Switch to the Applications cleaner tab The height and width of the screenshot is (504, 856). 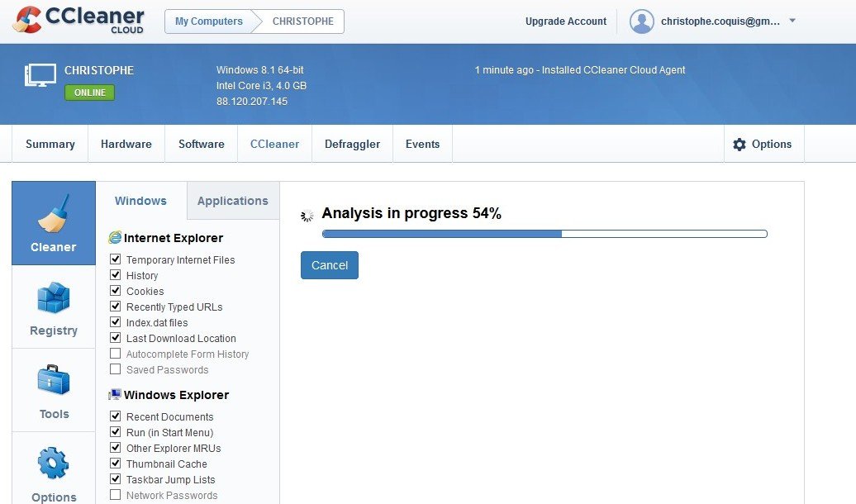click(233, 201)
